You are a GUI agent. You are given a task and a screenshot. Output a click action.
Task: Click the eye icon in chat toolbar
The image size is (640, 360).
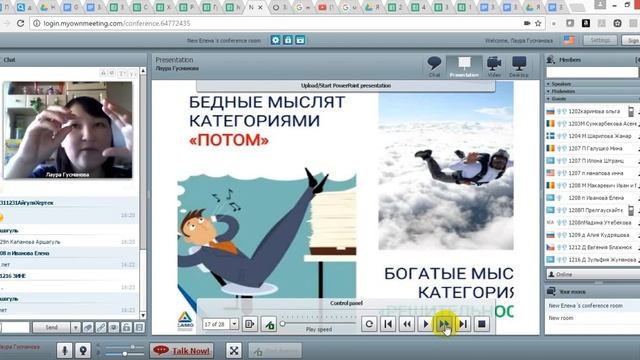coord(113,327)
